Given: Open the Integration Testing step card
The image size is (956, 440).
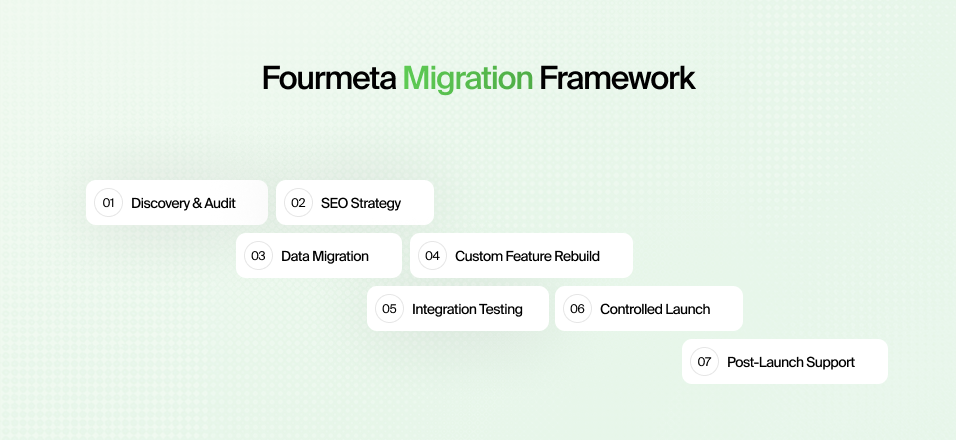Looking at the screenshot, I should [x=458, y=308].
